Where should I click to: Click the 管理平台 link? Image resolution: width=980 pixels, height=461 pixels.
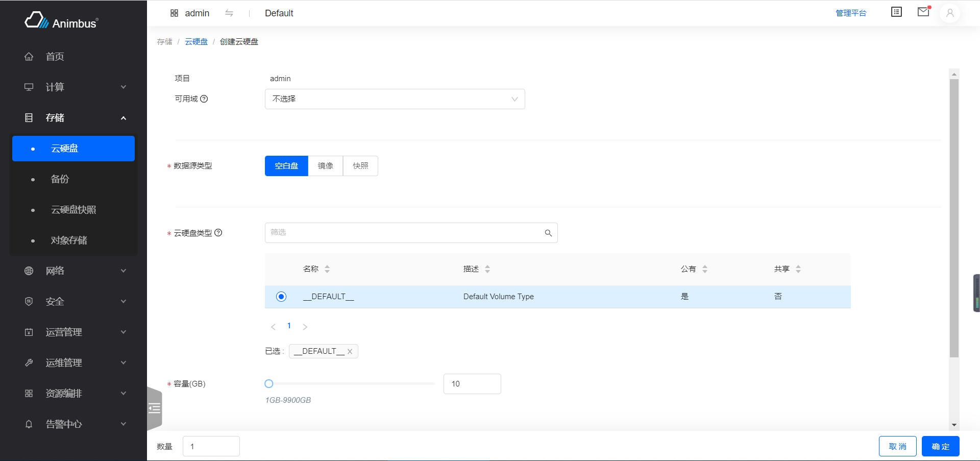(x=851, y=13)
